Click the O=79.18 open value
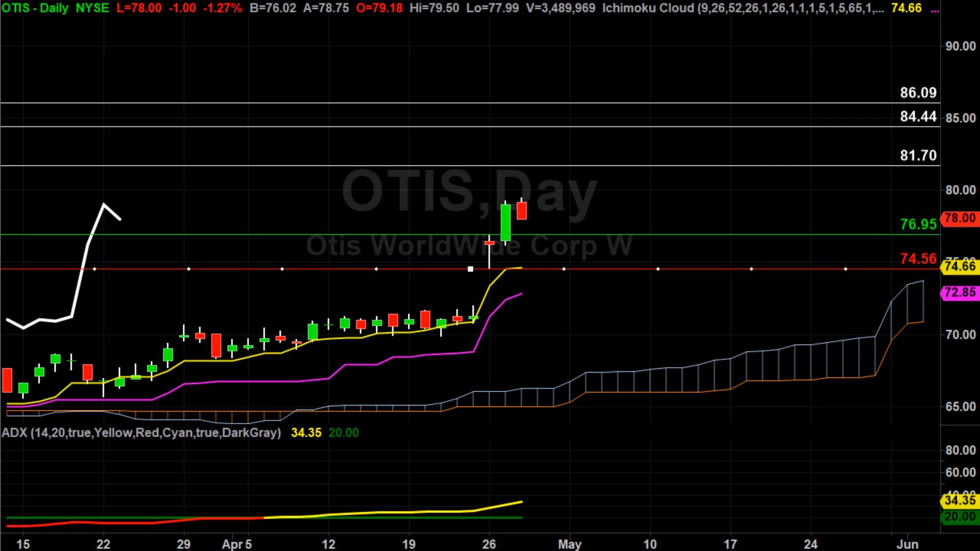Image resolution: width=980 pixels, height=551 pixels. click(379, 8)
